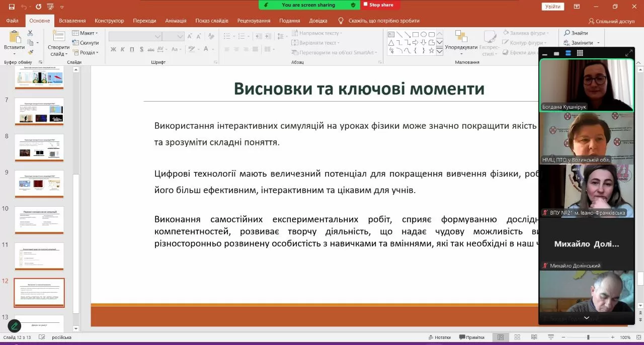This screenshot has width=644, height=345.
Task: Select slide 10 thumbnail in the panel
Action: click(39, 220)
